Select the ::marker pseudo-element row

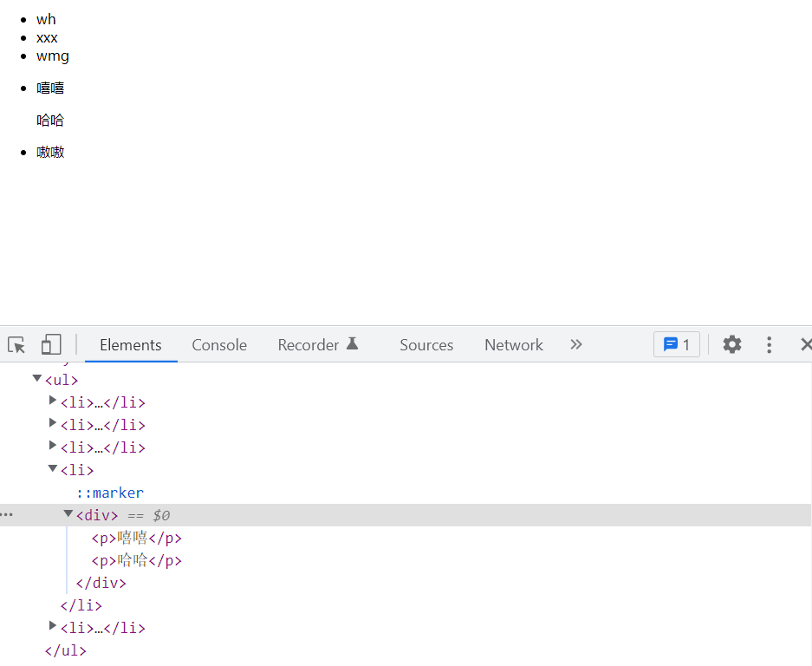pyautogui.click(x=110, y=493)
